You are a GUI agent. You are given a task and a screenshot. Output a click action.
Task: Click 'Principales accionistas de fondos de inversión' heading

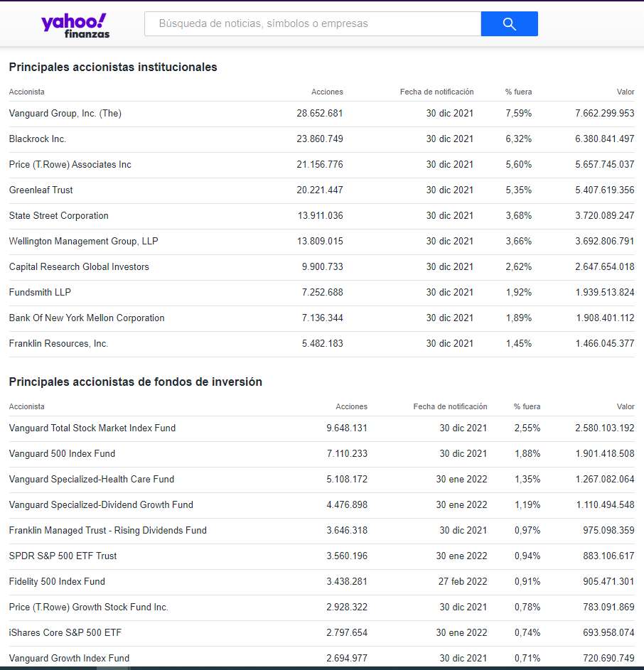136,382
